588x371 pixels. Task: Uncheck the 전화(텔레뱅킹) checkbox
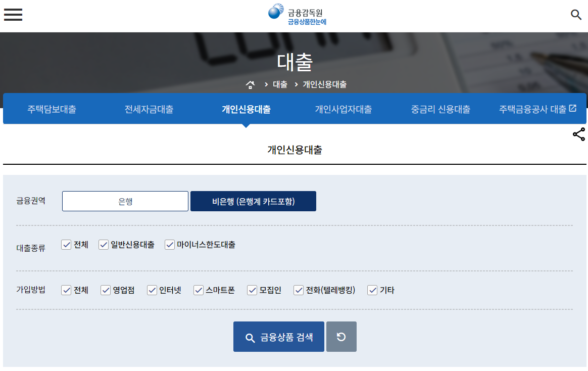point(298,290)
